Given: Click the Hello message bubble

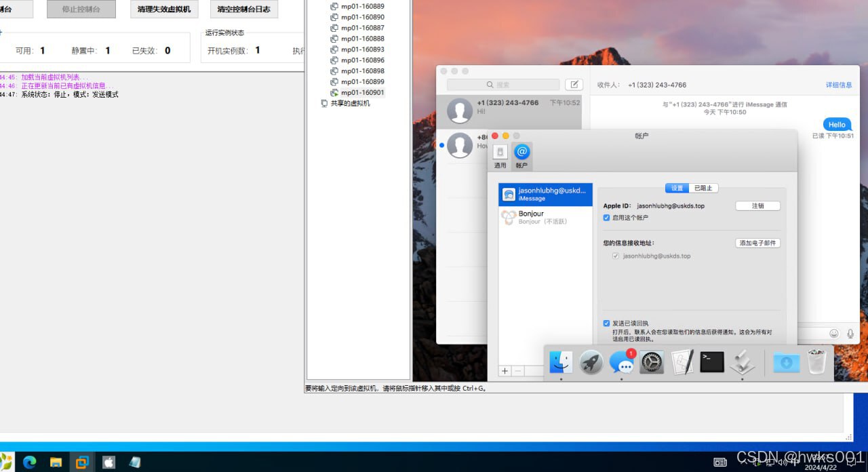Looking at the screenshot, I should [837, 124].
